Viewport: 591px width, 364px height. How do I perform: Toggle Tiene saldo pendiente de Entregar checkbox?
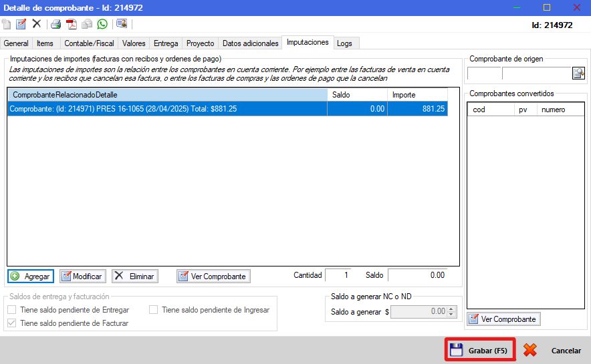[11, 310]
